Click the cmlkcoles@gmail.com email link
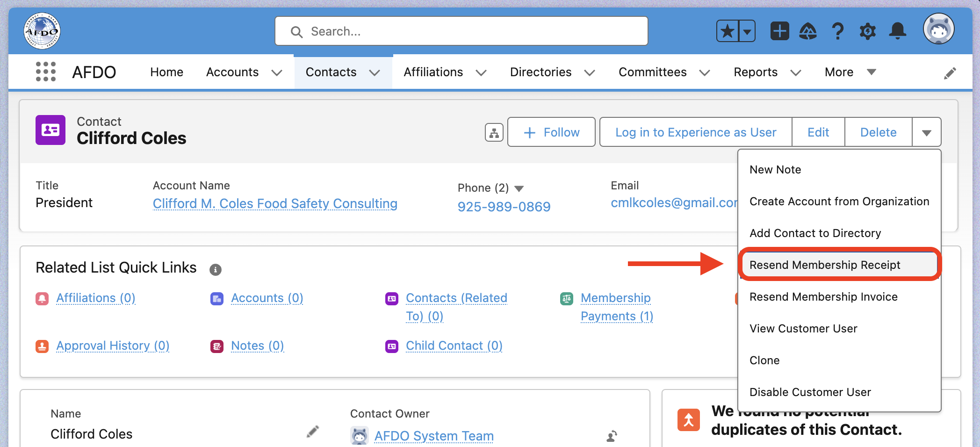Viewport: 980px width, 447px height. pyautogui.click(x=674, y=203)
